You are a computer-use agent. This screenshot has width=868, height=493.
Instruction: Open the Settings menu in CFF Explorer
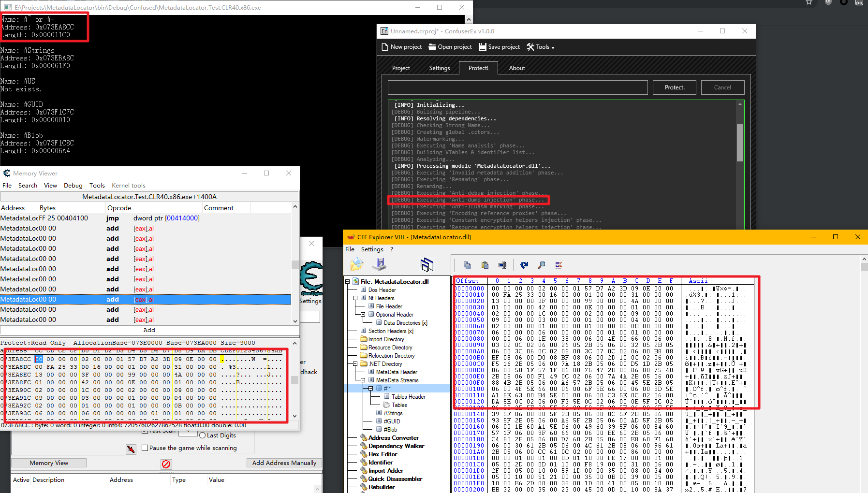(x=372, y=249)
